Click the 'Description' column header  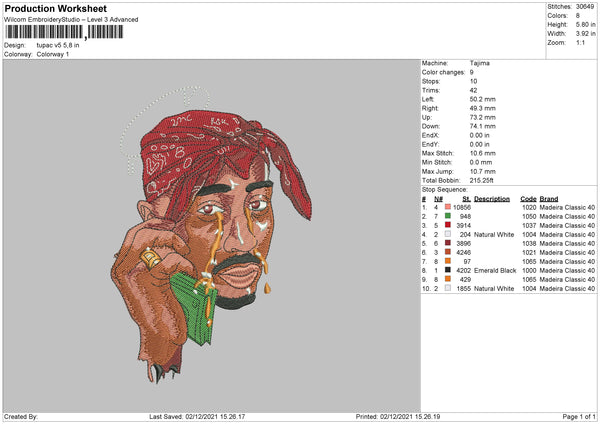tap(492, 199)
